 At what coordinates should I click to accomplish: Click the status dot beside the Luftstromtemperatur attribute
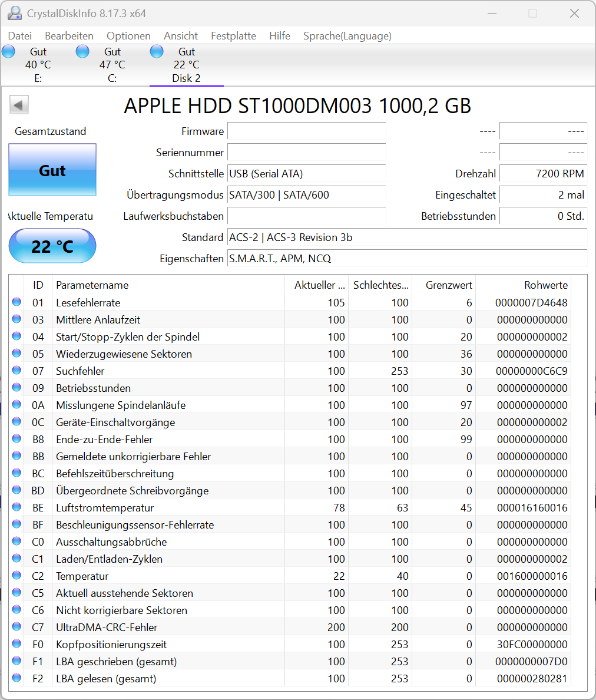click(16, 507)
